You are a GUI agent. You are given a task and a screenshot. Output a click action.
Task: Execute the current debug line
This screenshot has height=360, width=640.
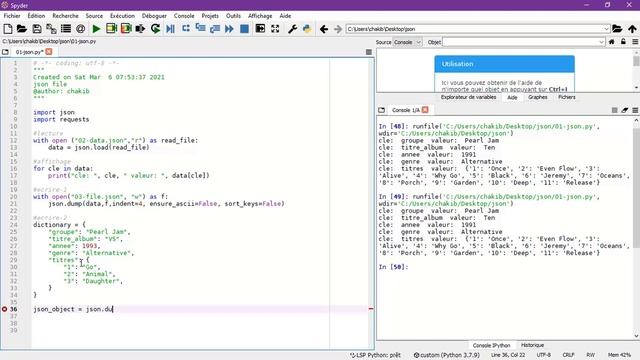[186, 29]
